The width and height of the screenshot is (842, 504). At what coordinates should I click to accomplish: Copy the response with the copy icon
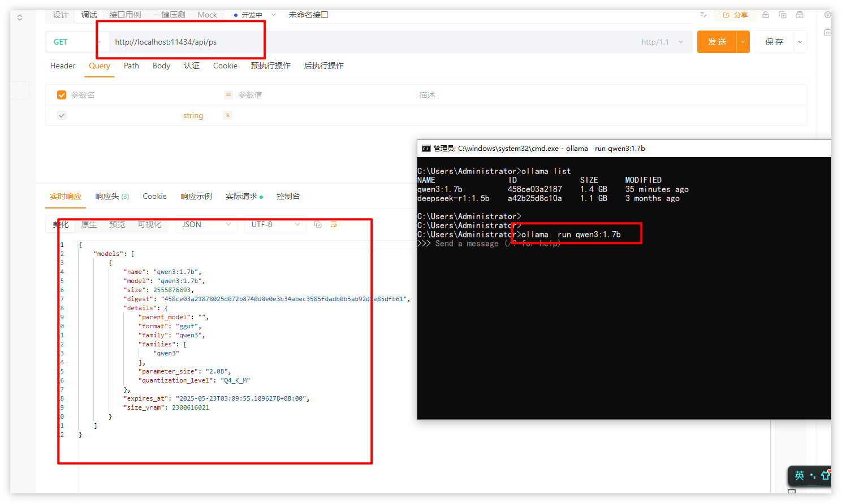point(318,224)
